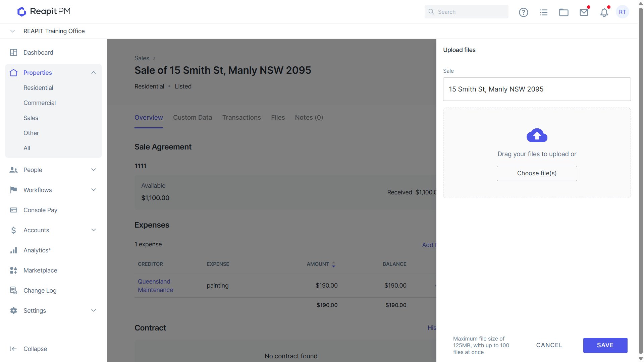Open the help question mark icon
Image resolution: width=644 pixels, height=362 pixels.
coord(523,12)
